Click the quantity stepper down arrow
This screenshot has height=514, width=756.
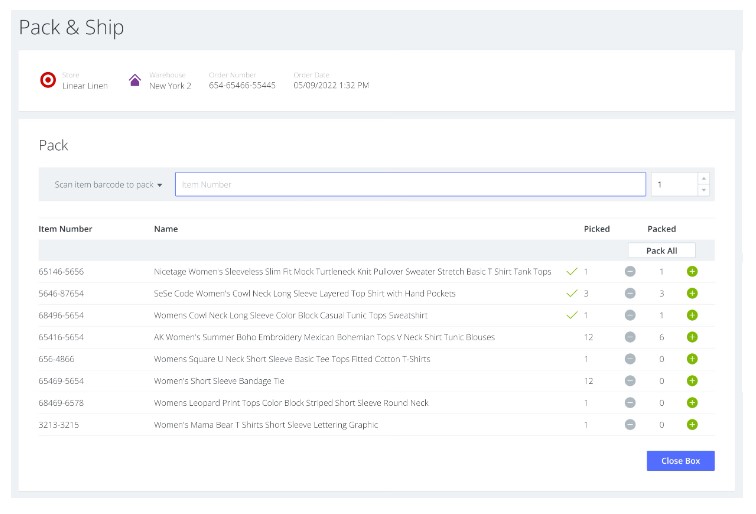click(x=704, y=190)
